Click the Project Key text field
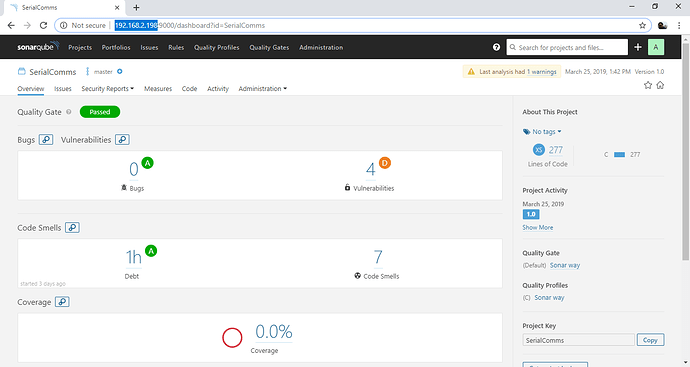This screenshot has width=690, height=367. pos(578,340)
